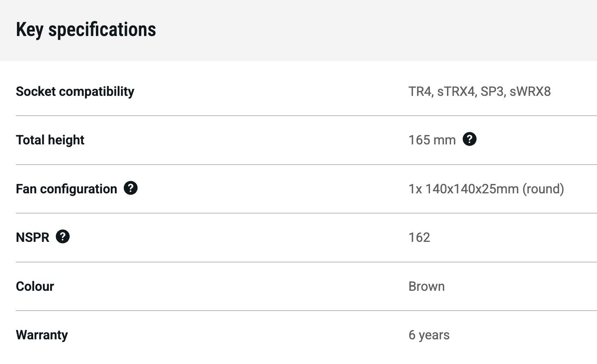Click the Warranty row label
Viewport: 597px width, 364px height.
[x=42, y=335]
